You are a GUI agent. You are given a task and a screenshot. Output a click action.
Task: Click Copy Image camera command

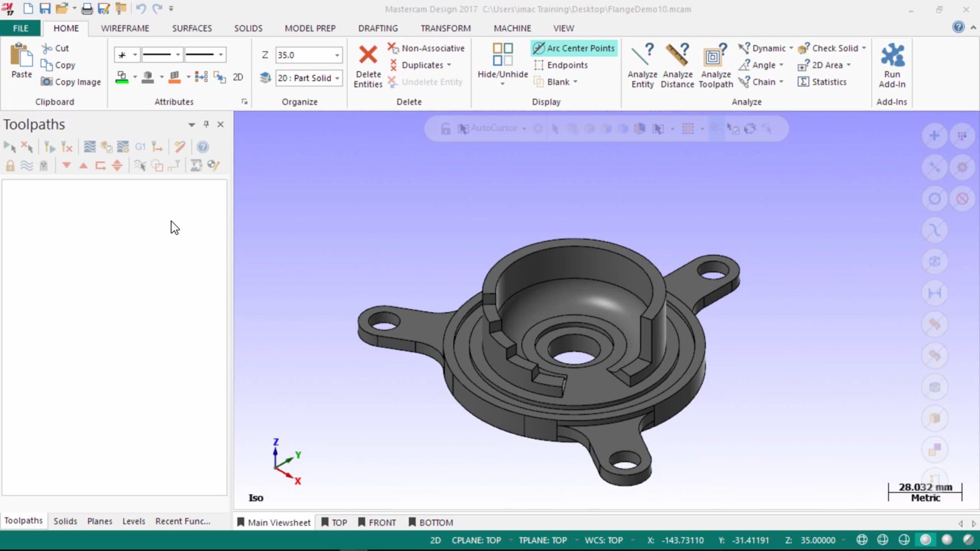tap(71, 82)
